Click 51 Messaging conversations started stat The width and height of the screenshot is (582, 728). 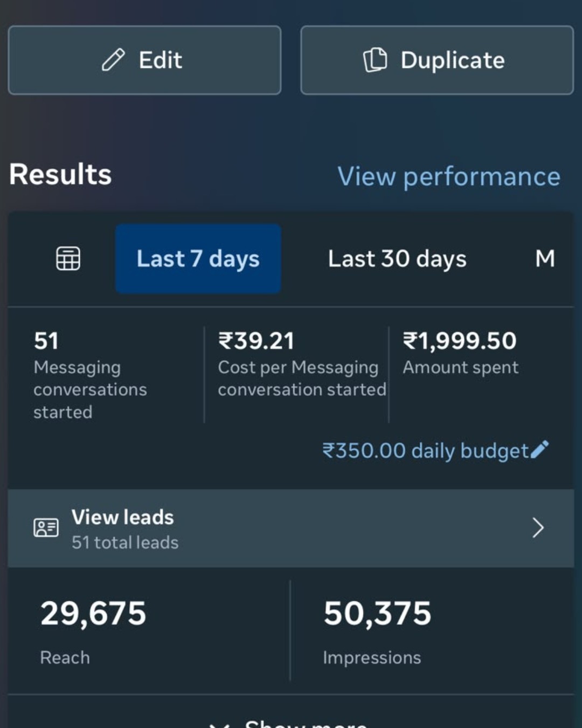[90, 375]
